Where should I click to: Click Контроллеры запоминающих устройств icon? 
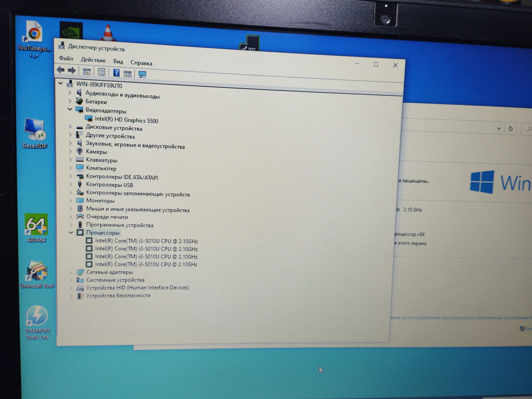pyautogui.click(x=80, y=192)
